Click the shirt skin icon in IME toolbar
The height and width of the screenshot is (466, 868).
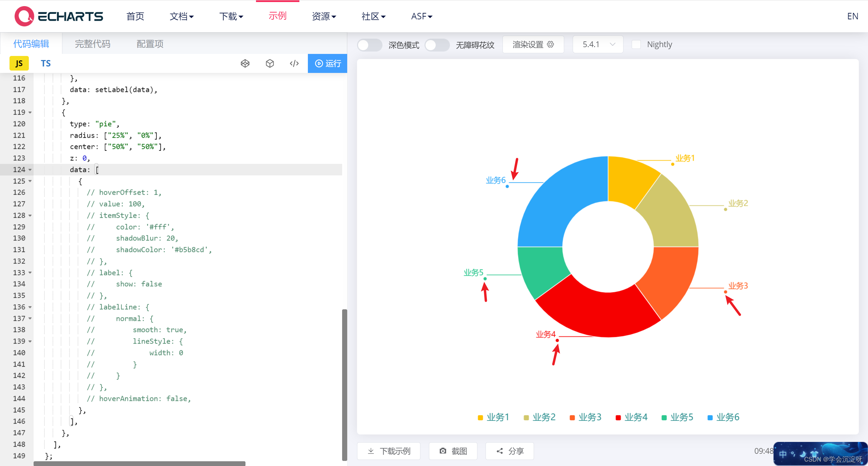pos(814,454)
